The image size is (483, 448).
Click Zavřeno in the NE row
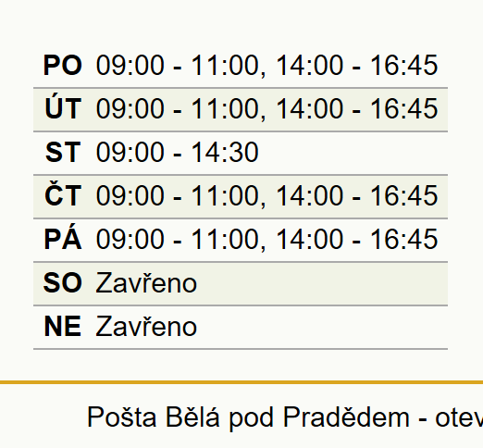[x=146, y=325]
